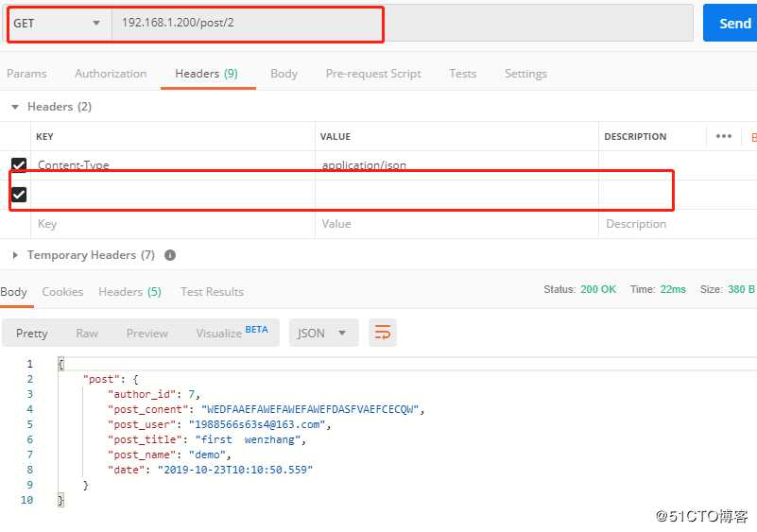Uncheck the Content-Type header checkbox
The width and height of the screenshot is (757, 532).
coord(19,164)
